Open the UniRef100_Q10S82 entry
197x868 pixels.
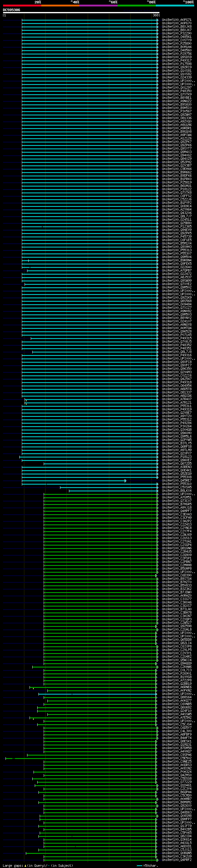[177, 74]
